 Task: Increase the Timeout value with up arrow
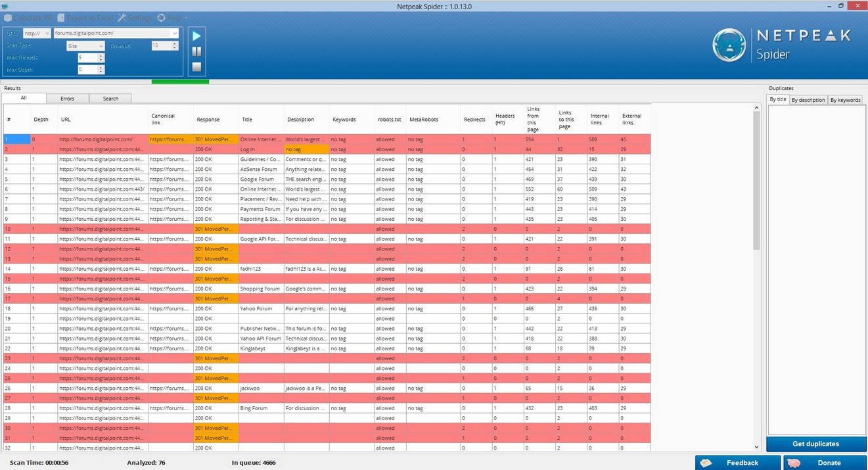175,44
